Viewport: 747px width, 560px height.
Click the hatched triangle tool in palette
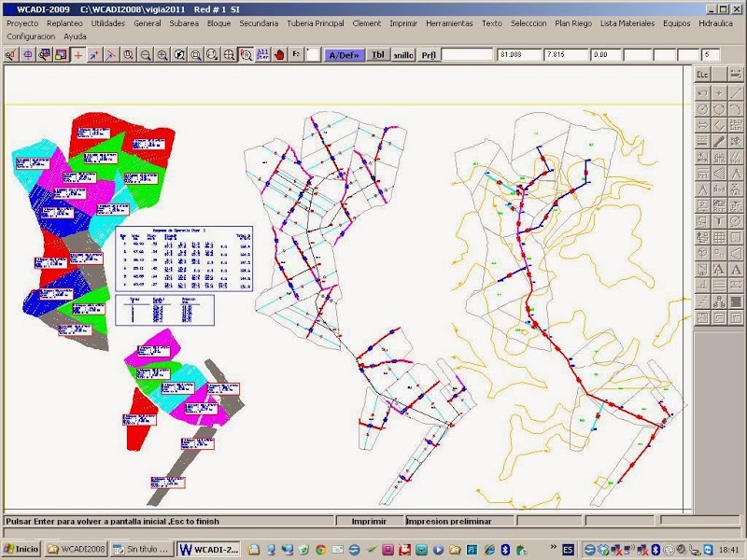(719, 174)
